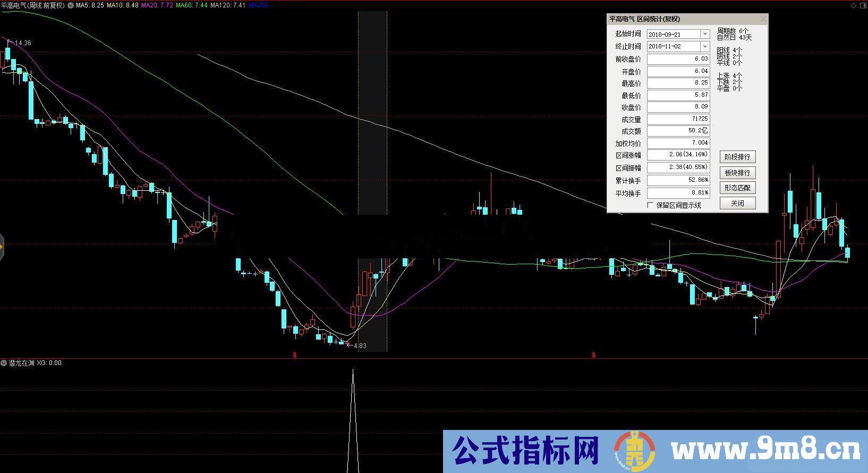This screenshot has height=473, width=868.
Task: Toggle the side panel icon at top-right
Action: 863,5
